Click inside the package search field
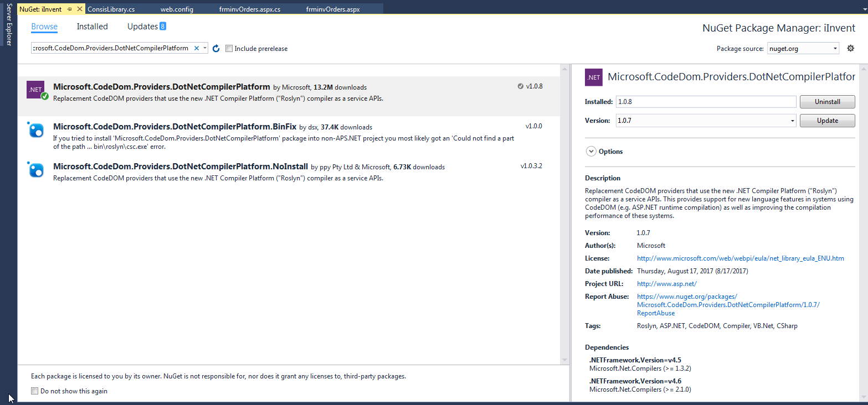This screenshot has height=405, width=868. (x=111, y=48)
